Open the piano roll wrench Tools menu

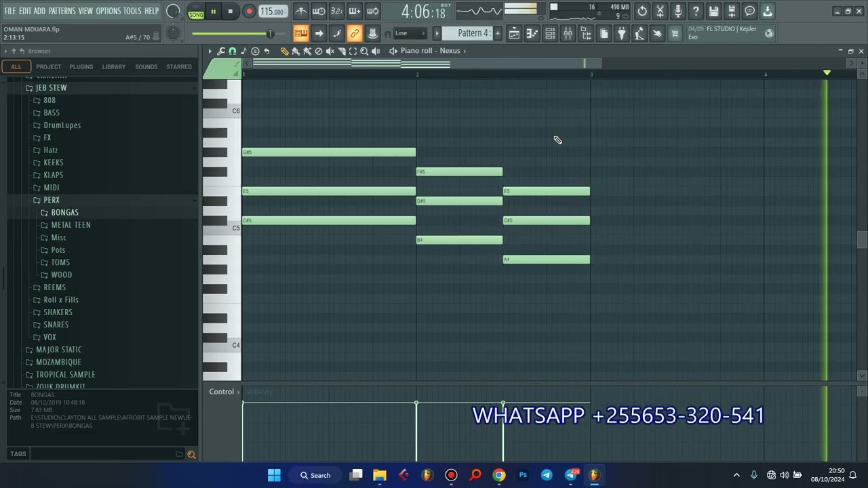(x=220, y=51)
